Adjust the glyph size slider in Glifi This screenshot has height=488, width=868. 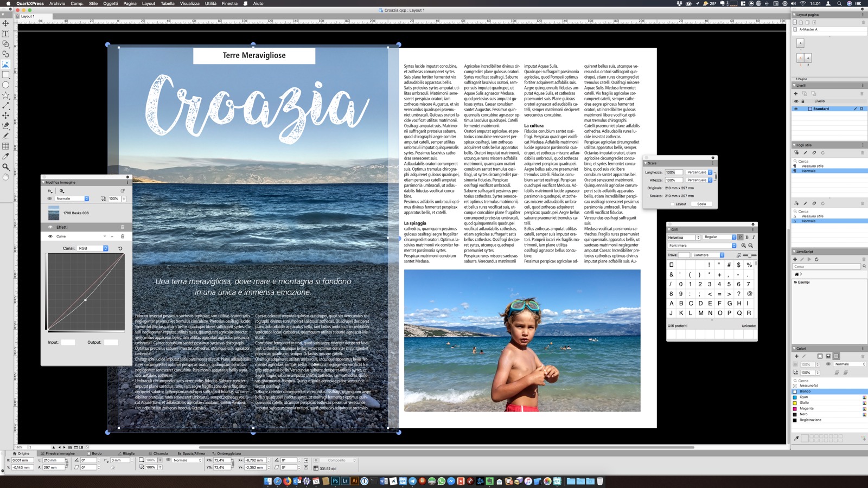coord(749,255)
